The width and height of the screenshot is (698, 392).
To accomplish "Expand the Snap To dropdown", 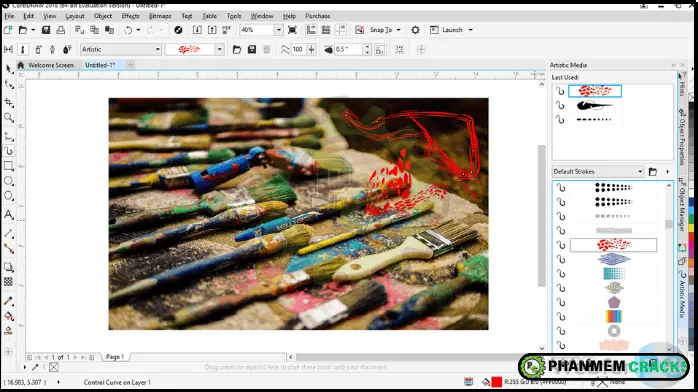I will click(398, 30).
